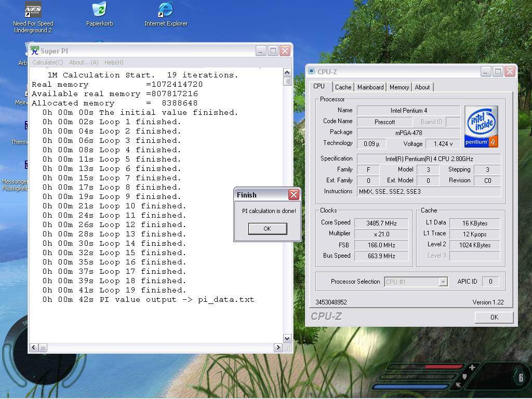532x399 pixels.
Task: Click the 'Version 1.22' text in CPU-Z
Action: [488, 302]
